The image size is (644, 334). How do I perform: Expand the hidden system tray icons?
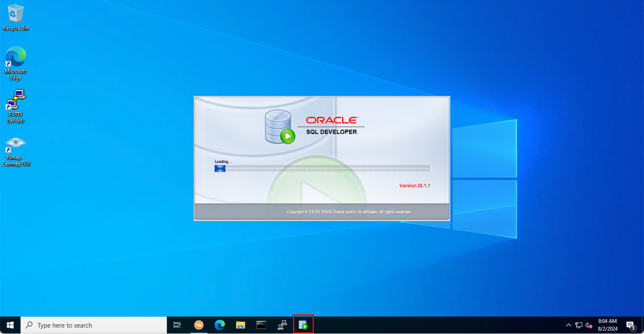click(568, 325)
